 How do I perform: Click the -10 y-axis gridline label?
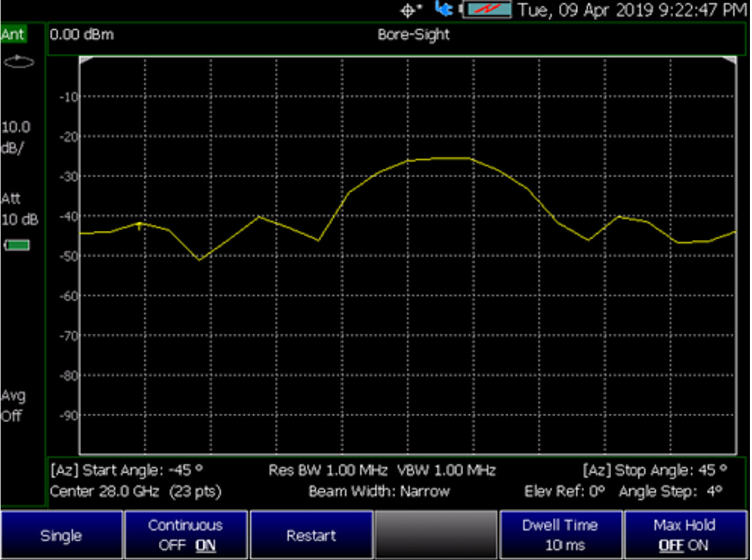tap(69, 97)
